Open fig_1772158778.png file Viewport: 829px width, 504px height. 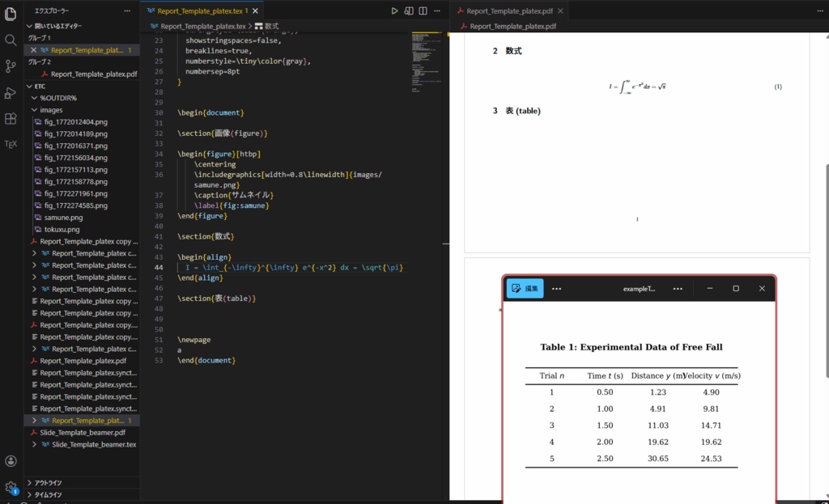pyautogui.click(x=75, y=182)
